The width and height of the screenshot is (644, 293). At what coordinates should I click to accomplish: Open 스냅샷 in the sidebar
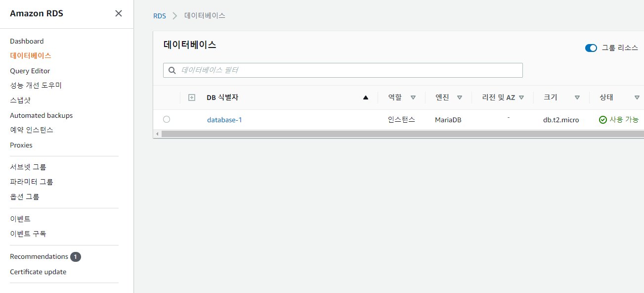(x=20, y=100)
